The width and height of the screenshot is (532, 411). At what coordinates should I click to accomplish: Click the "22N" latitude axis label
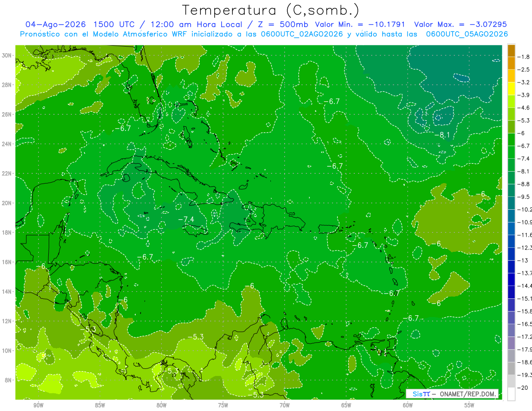tap(7, 173)
